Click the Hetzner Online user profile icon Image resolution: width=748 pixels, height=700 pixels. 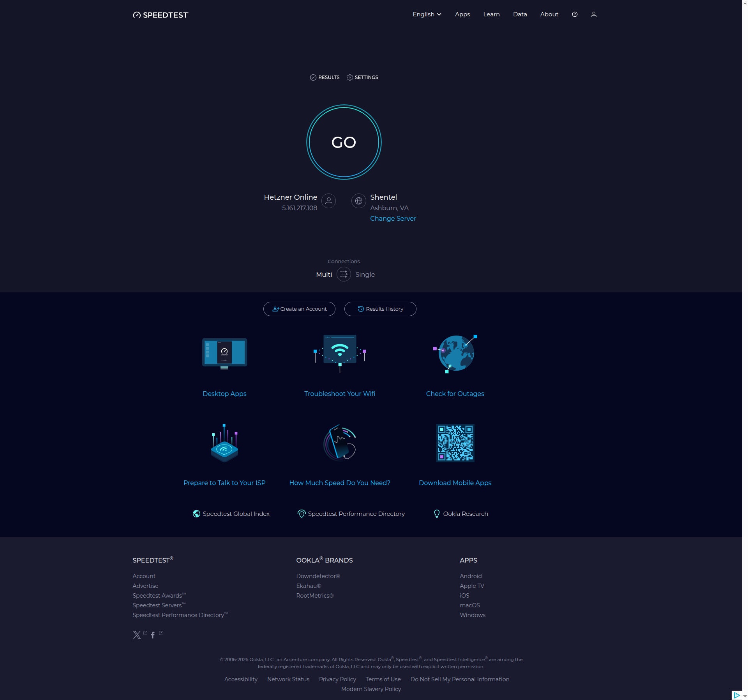[328, 201]
